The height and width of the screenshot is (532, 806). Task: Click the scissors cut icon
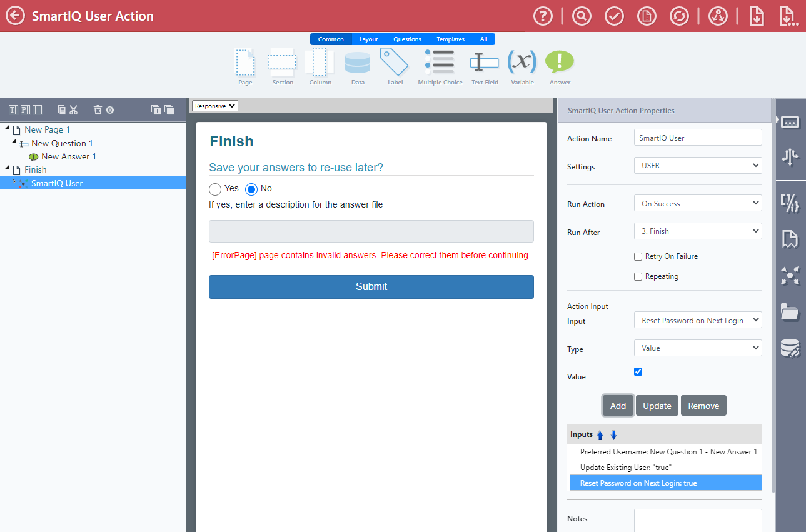pos(73,110)
